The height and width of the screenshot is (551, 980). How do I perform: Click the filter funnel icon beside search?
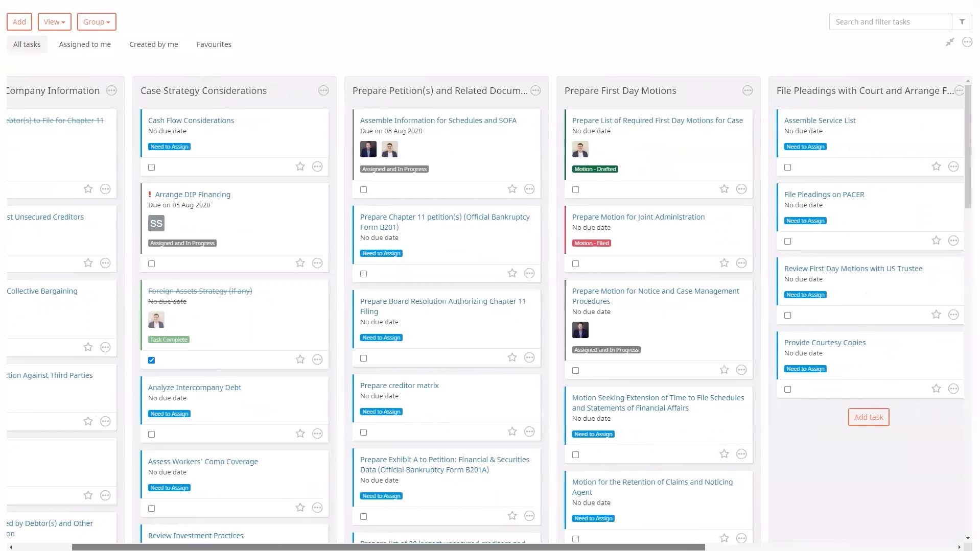962,22
